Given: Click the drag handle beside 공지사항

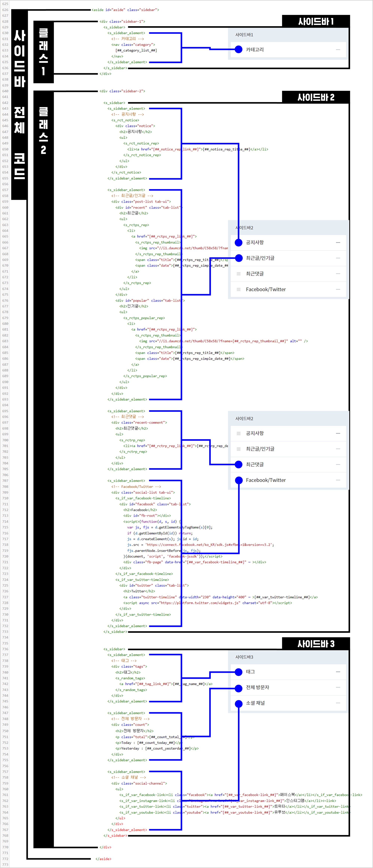Looking at the screenshot, I should pyautogui.click(x=238, y=433).
